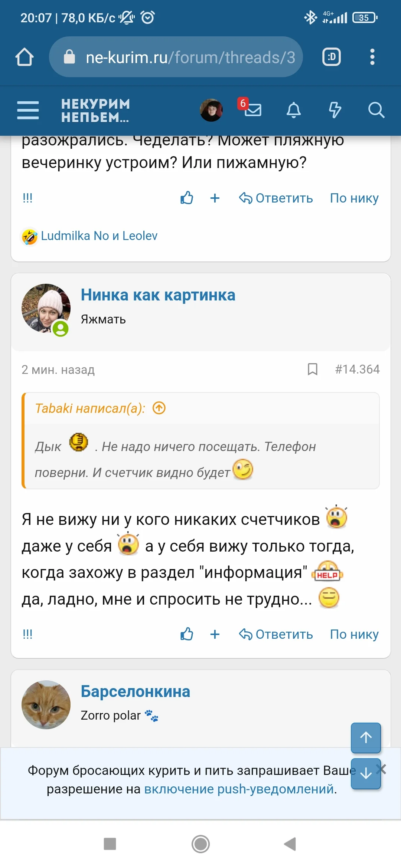The image size is (401, 868).
Task: Tap the browser address bar
Action: click(x=176, y=57)
